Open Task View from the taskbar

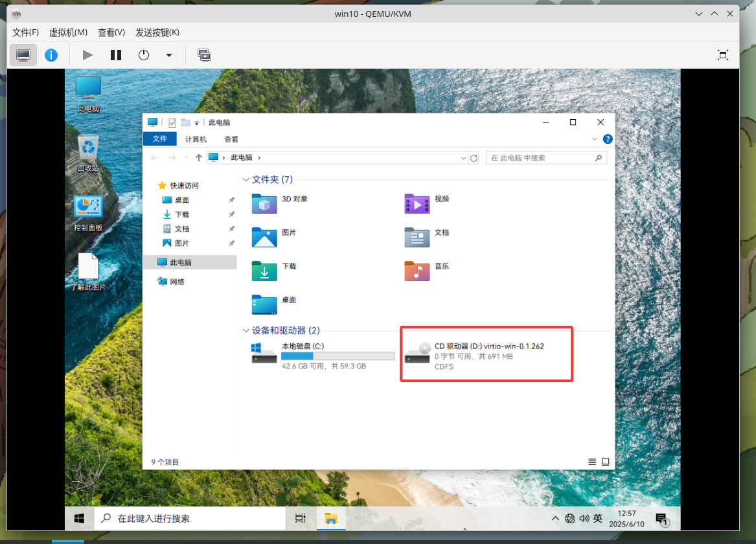(301, 519)
